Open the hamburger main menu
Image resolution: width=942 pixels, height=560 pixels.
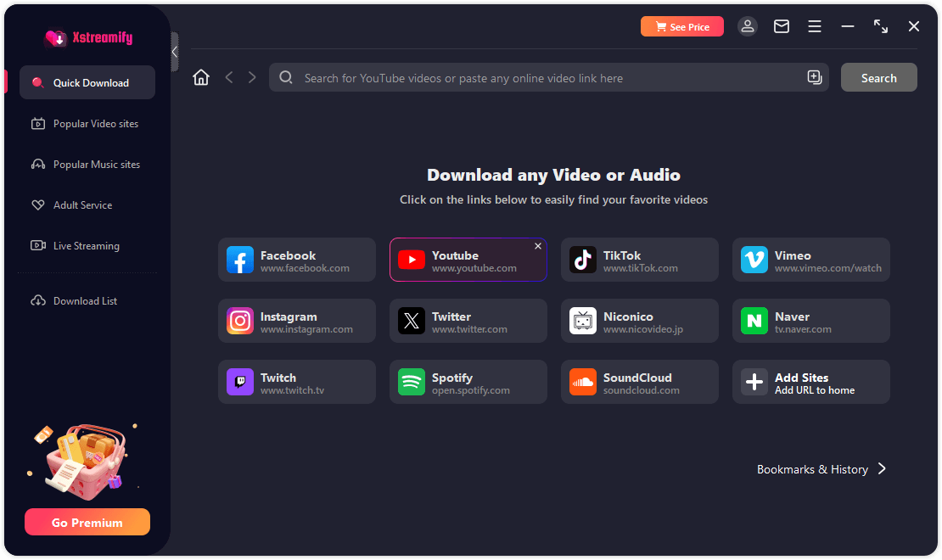(815, 26)
